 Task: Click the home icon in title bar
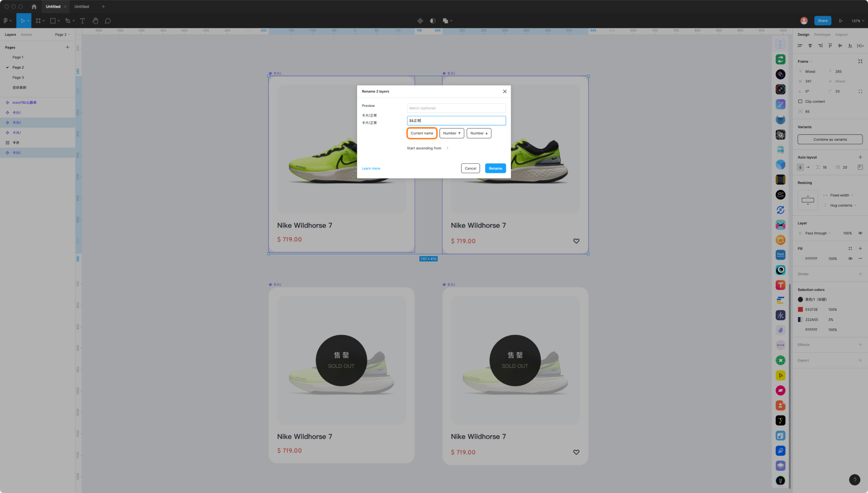coord(34,7)
